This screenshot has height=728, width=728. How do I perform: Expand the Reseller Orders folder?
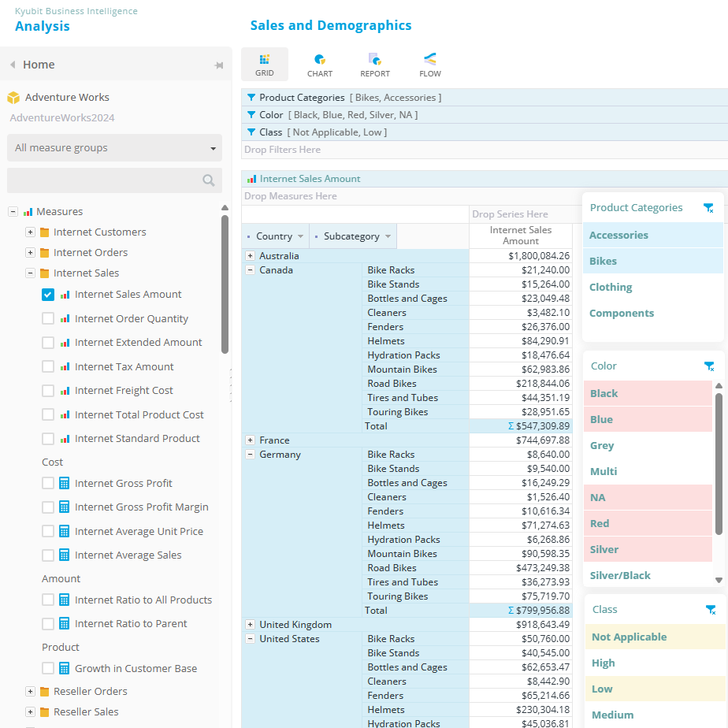31,692
